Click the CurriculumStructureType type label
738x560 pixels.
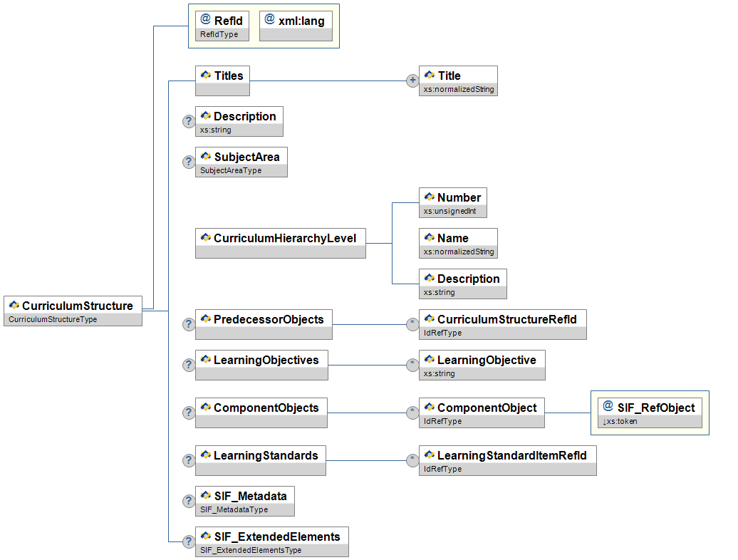coord(52,319)
